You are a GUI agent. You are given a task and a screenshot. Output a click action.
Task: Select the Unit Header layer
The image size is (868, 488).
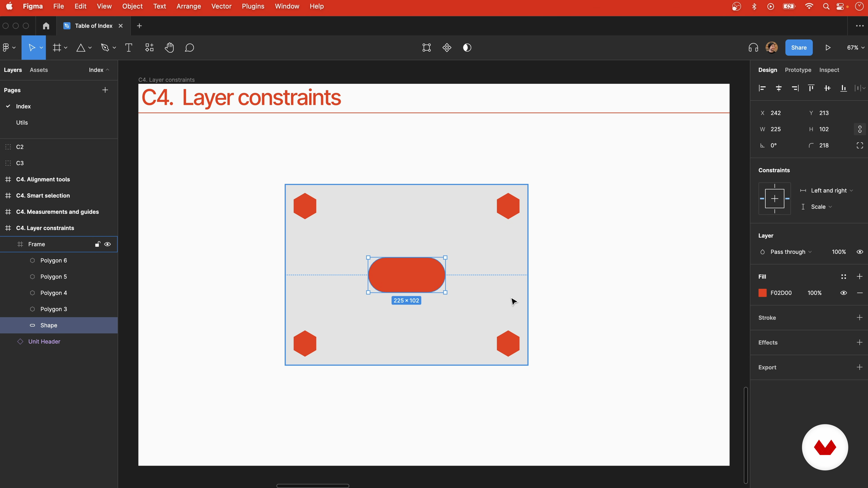(x=59, y=342)
